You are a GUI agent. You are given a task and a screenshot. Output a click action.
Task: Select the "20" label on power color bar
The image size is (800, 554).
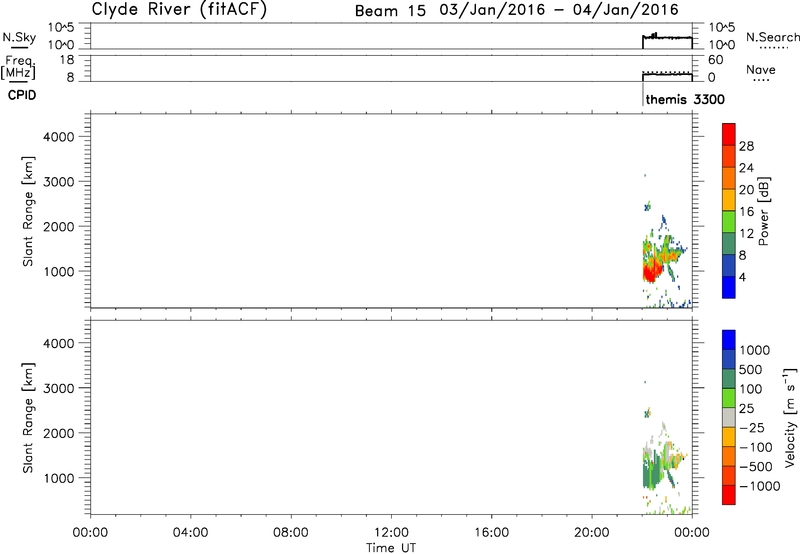point(746,190)
